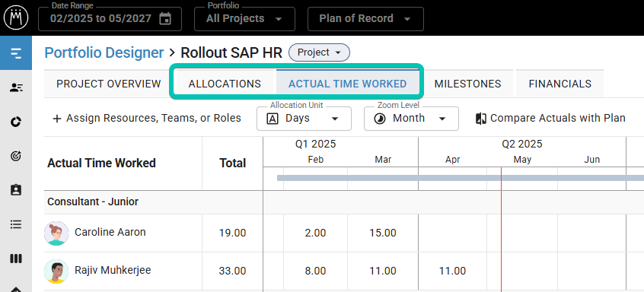Open the pie chart sidebar icon
This screenshot has width=644, height=292.
point(16,122)
